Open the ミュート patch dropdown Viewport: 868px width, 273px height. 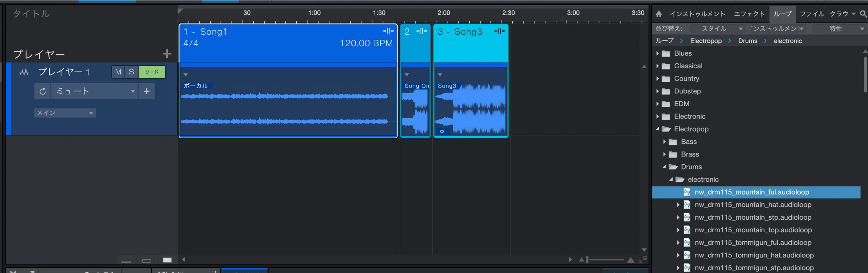[94, 91]
